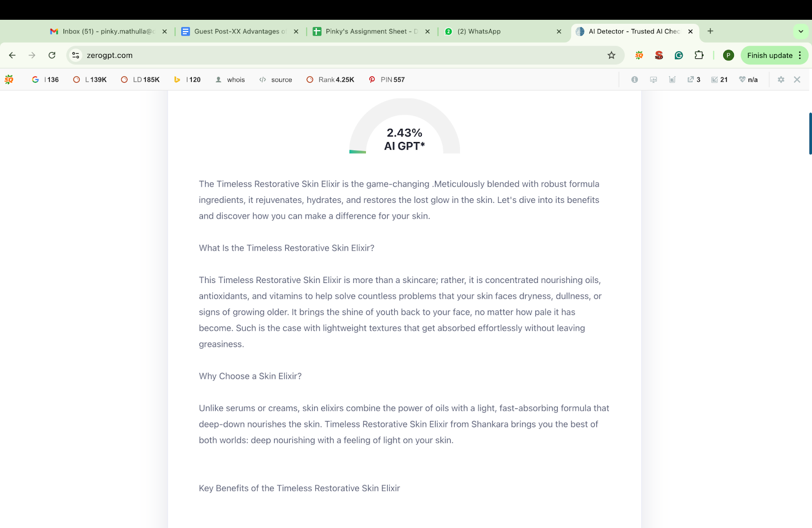Click heading "Why Choose a Skin Elixir?"
This screenshot has width=812, height=528.
[250, 376]
